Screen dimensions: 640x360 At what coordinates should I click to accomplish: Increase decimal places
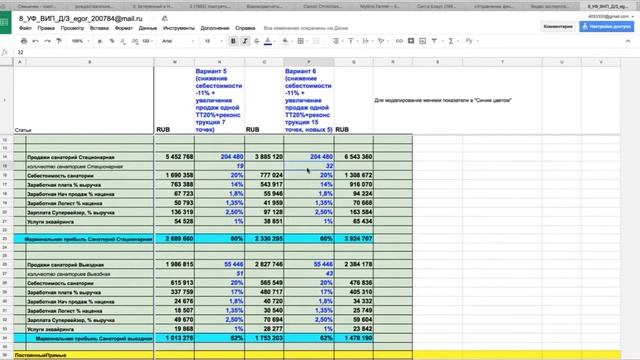134,41
